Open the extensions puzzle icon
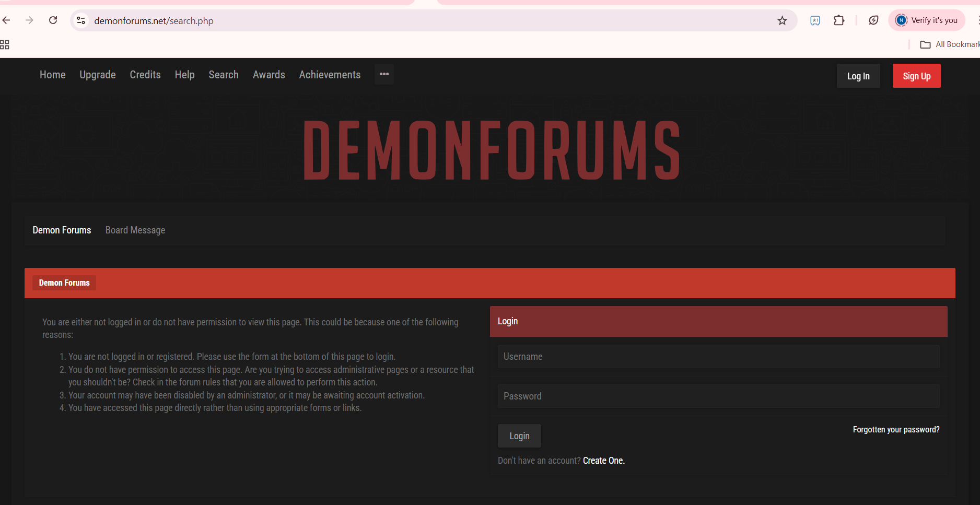This screenshot has height=505, width=980. click(x=839, y=20)
